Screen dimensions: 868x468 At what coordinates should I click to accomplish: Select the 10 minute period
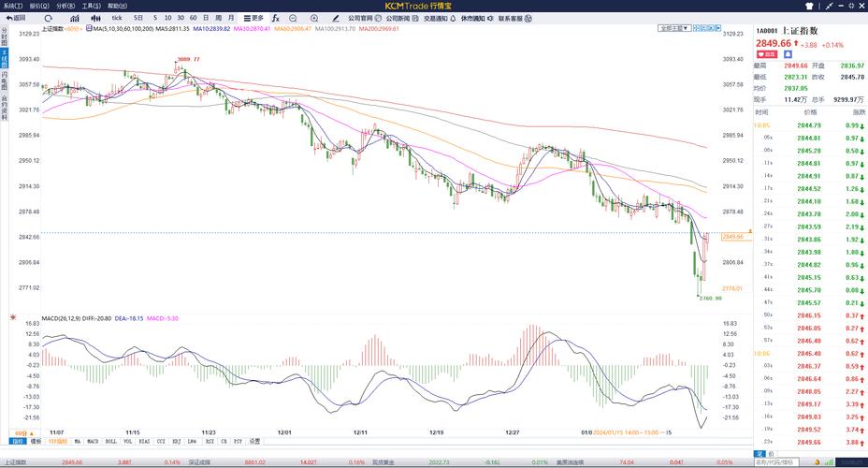(167, 18)
